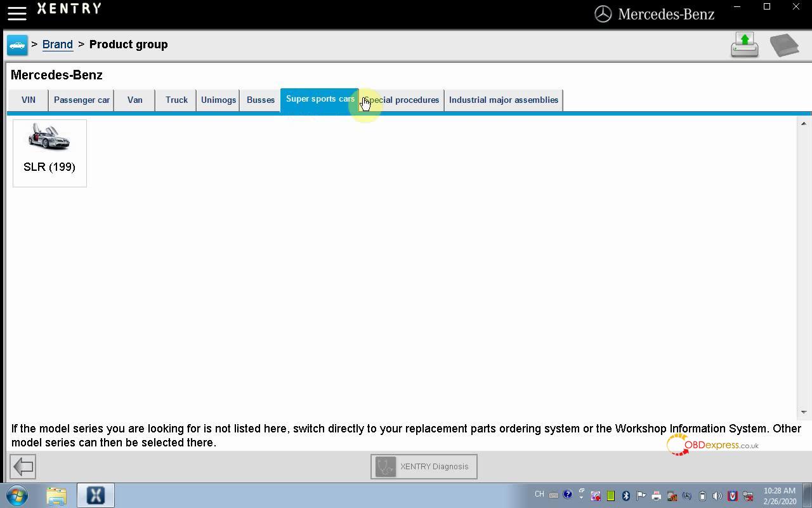
Task: Select the Super sports cars tab
Action: click(x=320, y=99)
